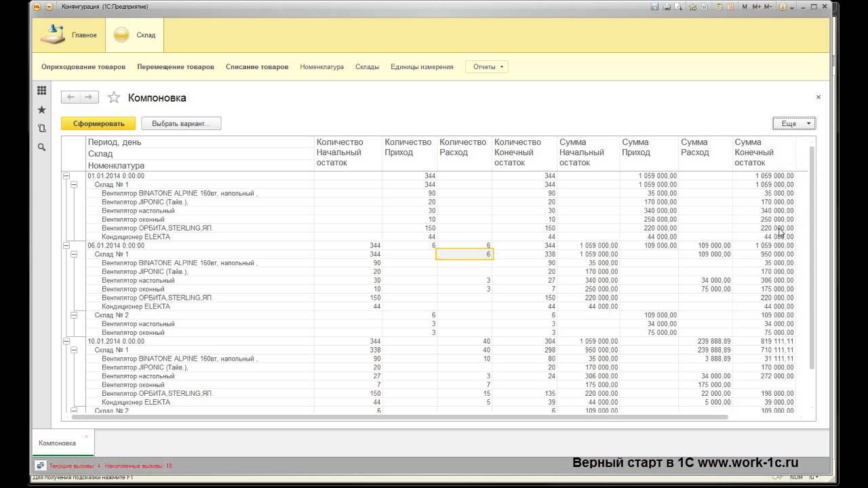This screenshot has width=868, height=488.
Task: Click the M memory button
Action: coord(745,7)
